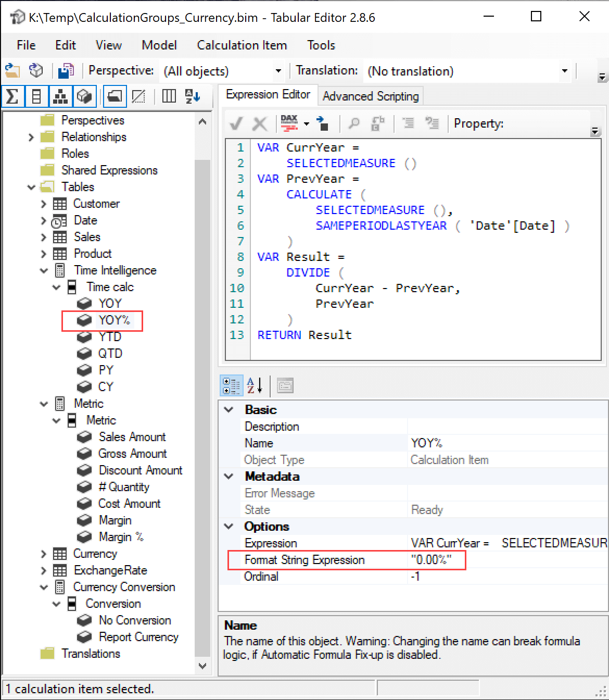The height and width of the screenshot is (700, 609).
Task: Open the Model menu
Action: click(x=159, y=45)
